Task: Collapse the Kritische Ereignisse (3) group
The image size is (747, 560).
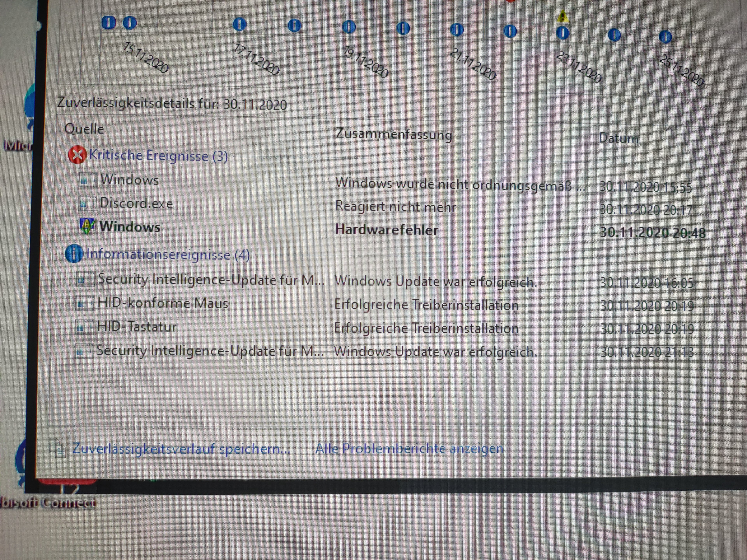Action: coord(158,156)
